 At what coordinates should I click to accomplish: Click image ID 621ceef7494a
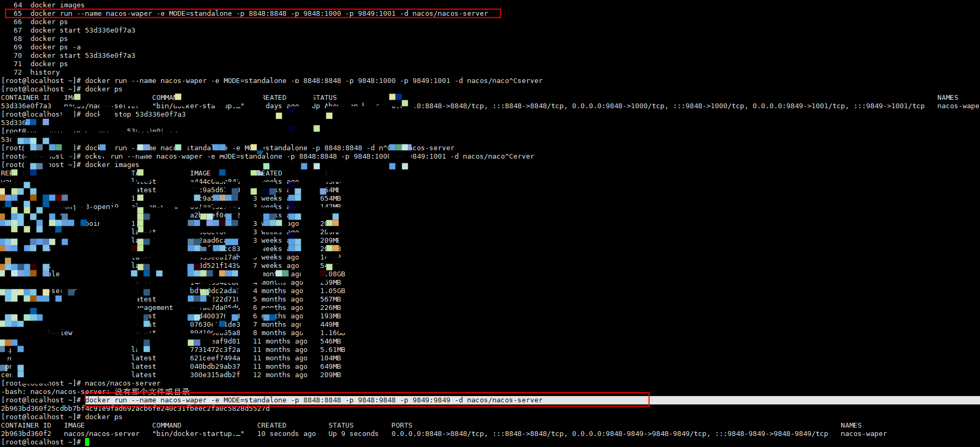215,358
